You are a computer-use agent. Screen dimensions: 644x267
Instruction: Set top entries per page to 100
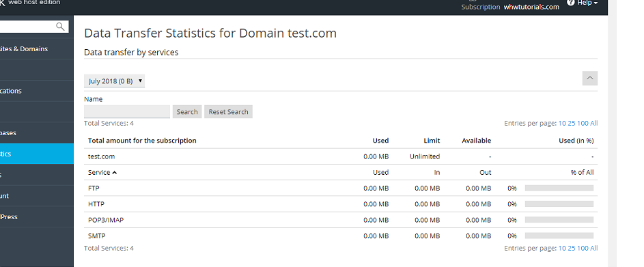583,123
